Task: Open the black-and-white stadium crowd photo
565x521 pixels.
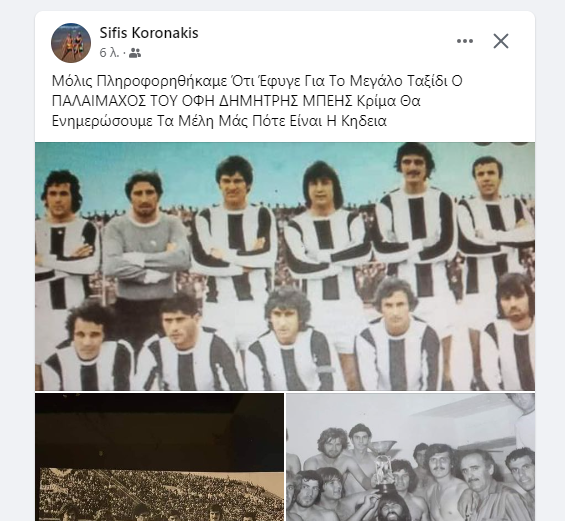Action: coord(159,457)
